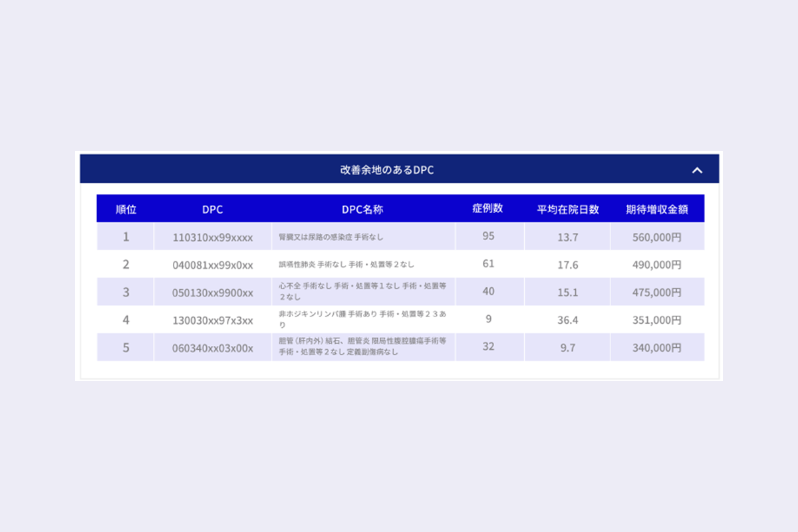Click rank number 3 in 順位 column

(126, 292)
